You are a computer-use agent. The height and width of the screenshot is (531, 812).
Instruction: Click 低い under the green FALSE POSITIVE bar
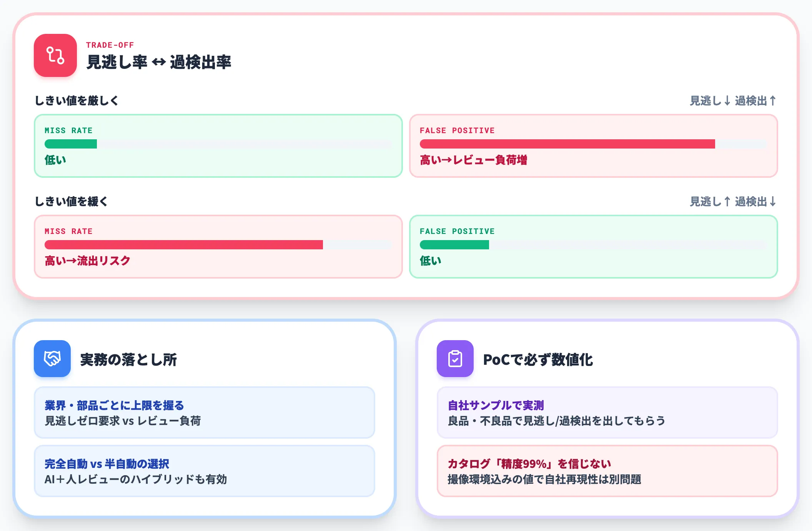[431, 260]
